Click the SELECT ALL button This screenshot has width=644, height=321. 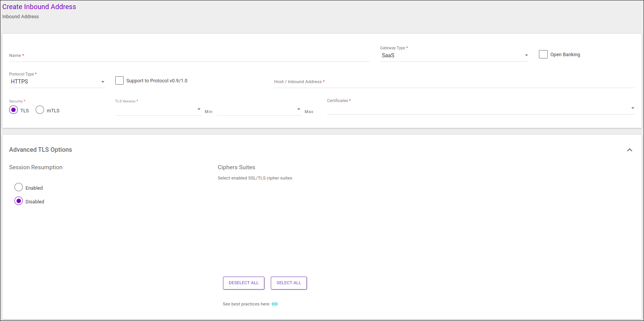(x=289, y=283)
